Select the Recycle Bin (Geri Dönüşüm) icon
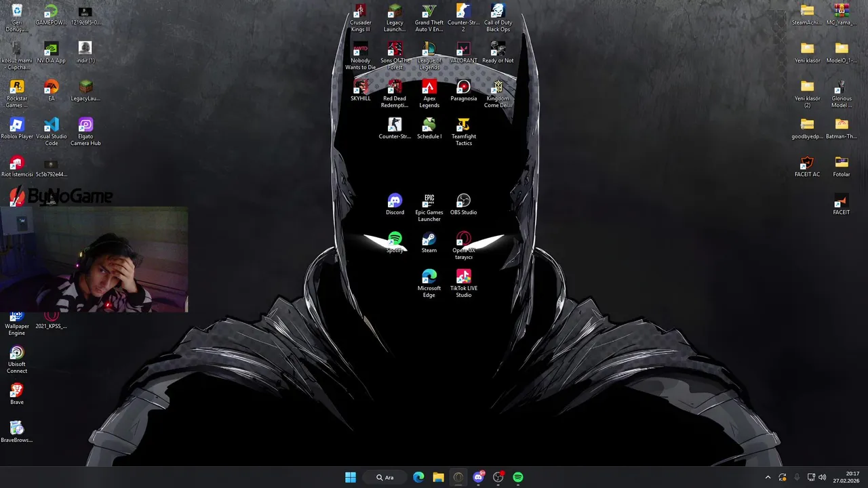 [17, 18]
